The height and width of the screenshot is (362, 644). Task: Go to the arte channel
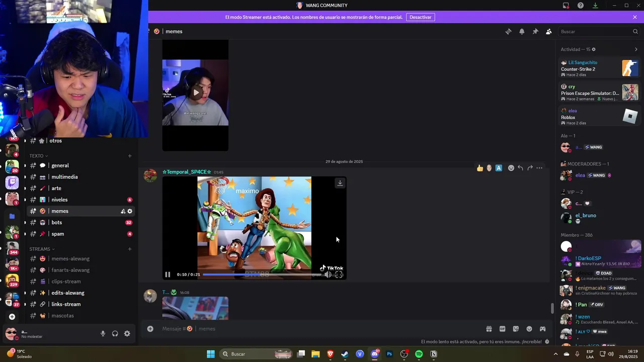(80, 188)
